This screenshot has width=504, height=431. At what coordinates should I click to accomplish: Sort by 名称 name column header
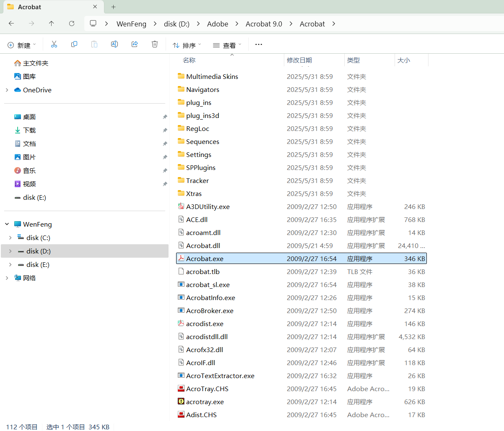[x=189, y=60]
